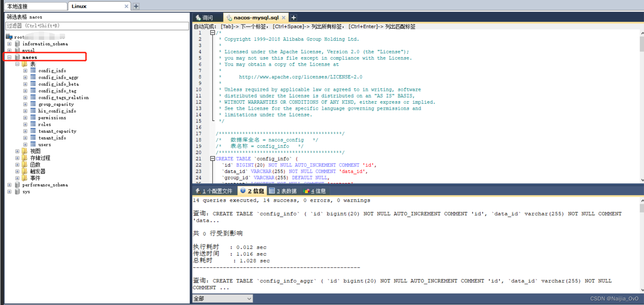Click the config_info_tag table icon

(33, 90)
